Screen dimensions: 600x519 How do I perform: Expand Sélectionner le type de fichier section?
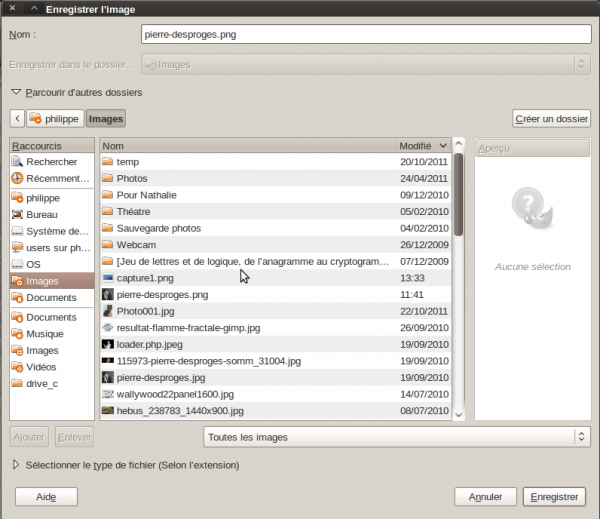(16, 465)
